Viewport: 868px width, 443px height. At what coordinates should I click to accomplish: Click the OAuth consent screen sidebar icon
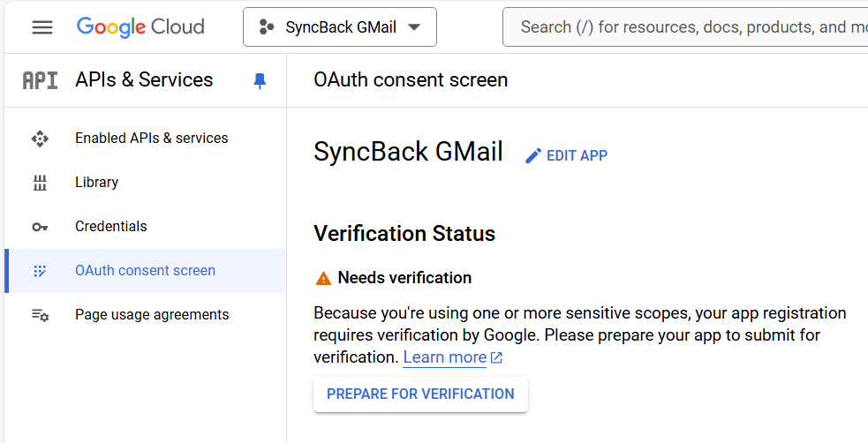[40, 271]
